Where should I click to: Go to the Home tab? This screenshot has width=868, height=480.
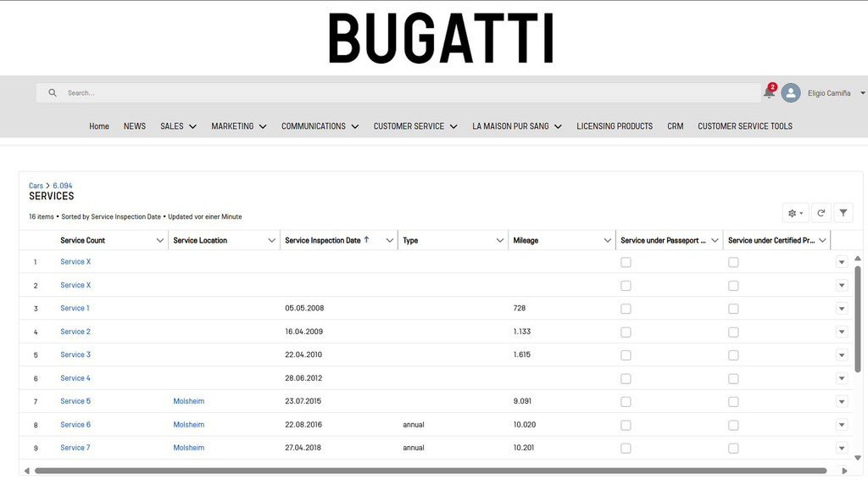point(99,126)
